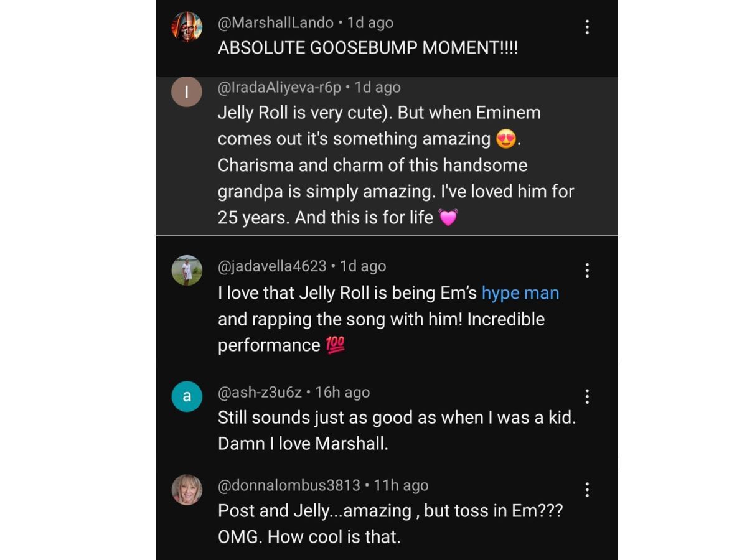This screenshot has width=747, height=560.
Task: Click the teal "a" avatar of ash-z3u6z
Action: pos(187,396)
